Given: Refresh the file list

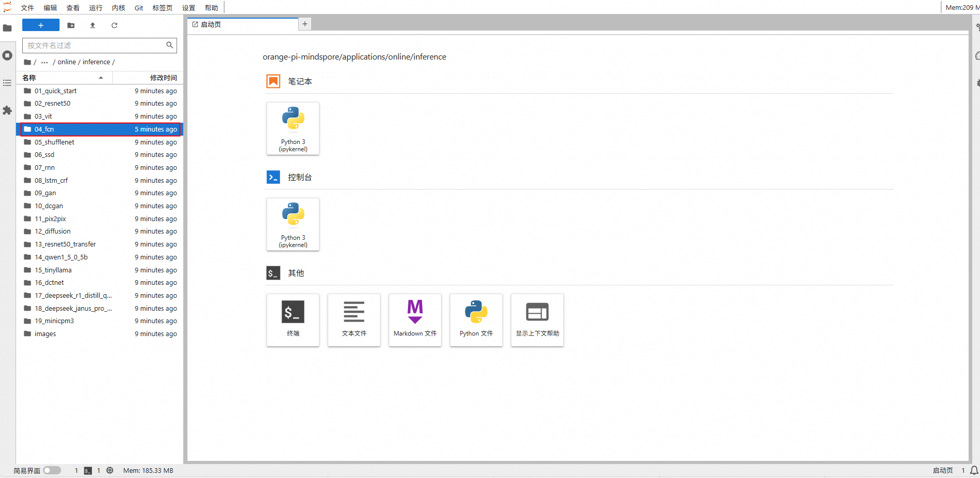Looking at the screenshot, I should (114, 25).
